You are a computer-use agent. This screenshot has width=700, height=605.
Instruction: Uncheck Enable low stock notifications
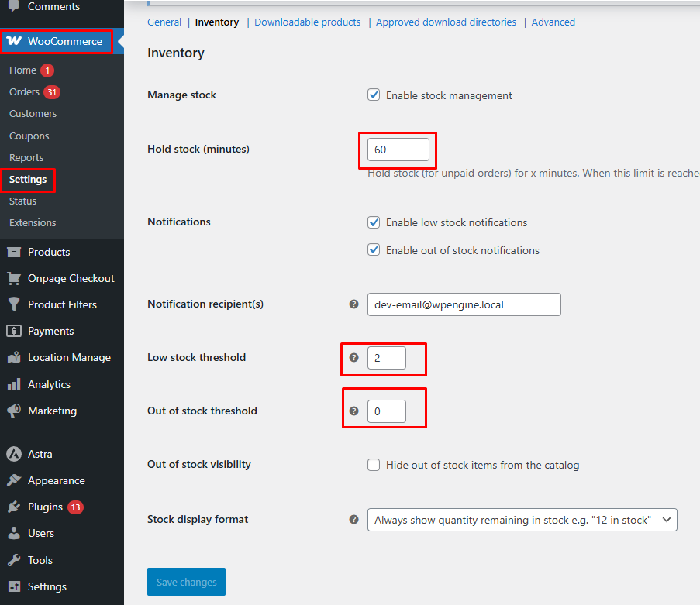[374, 222]
